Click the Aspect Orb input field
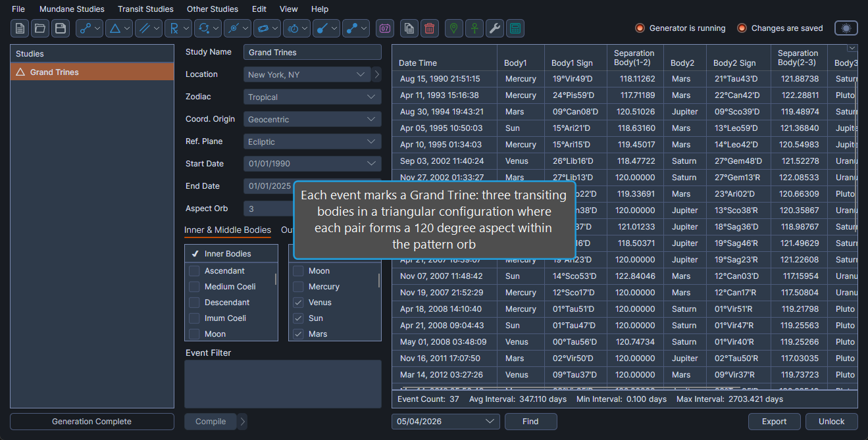Screen dimensions: 868x440 tap(268, 209)
